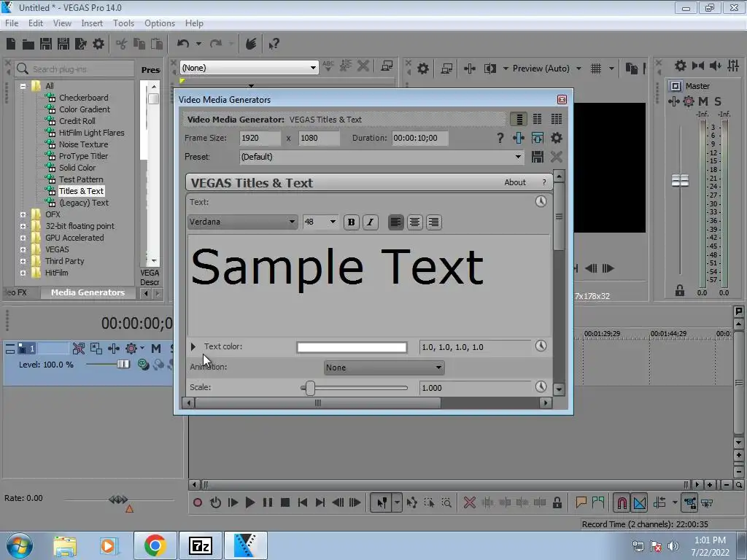Open the Edit menu
Image resolution: width=747 pixels, height=560 pixels.
click(x=36, y=23)
